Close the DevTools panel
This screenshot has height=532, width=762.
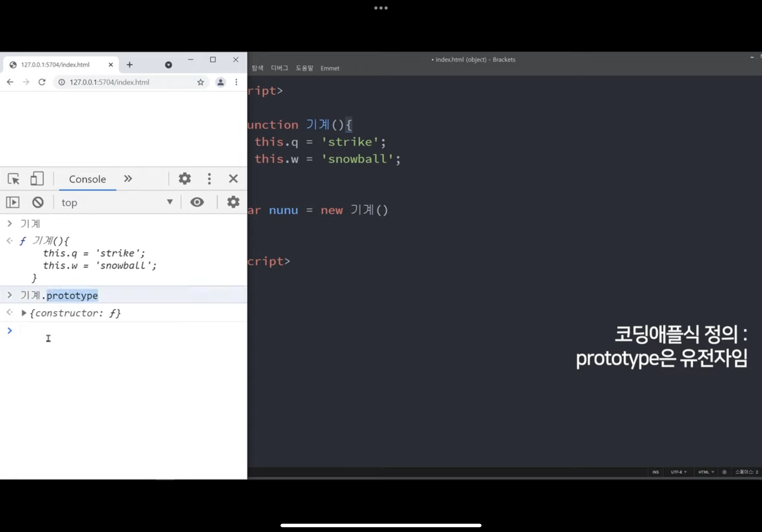pyautogui.click(x=233, y=179)
